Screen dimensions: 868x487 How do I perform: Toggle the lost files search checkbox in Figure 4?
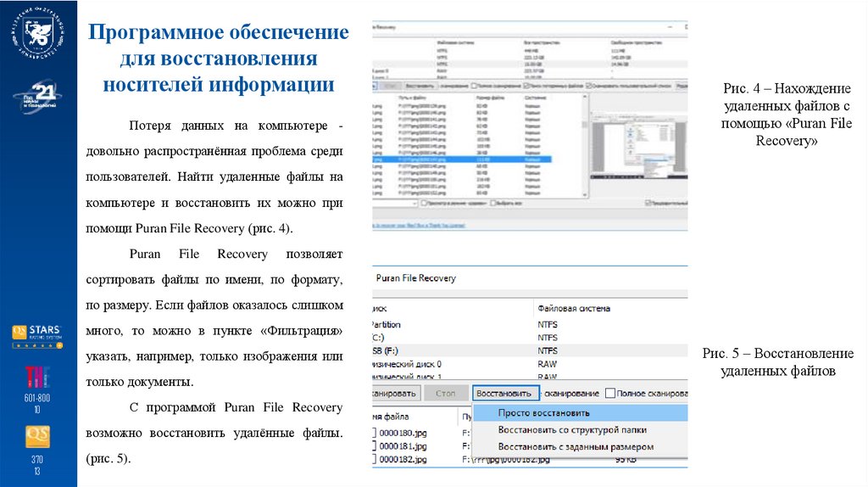click(527, 86)
